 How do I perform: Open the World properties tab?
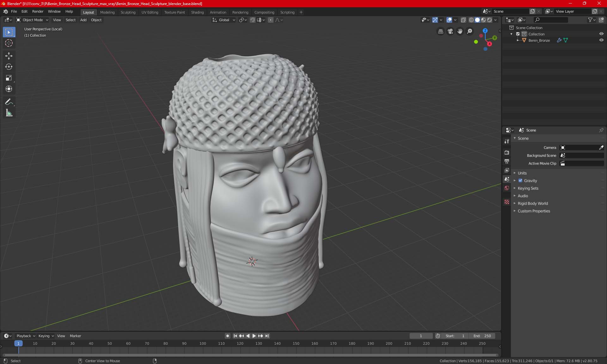click(x=507, y=188)
